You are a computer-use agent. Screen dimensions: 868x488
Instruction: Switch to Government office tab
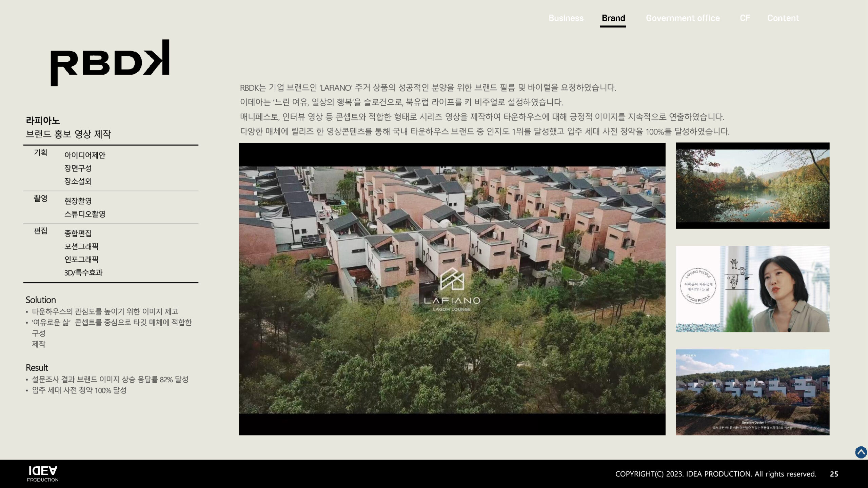[683, 18]
